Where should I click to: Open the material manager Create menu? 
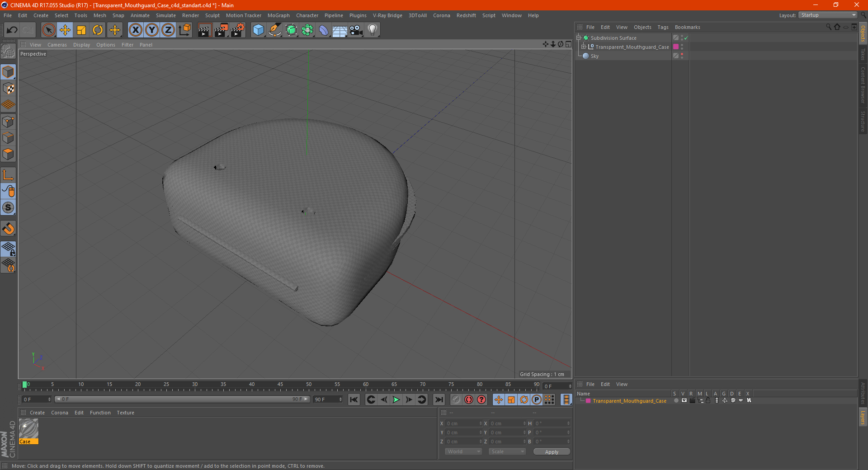[x=37, y=413]
